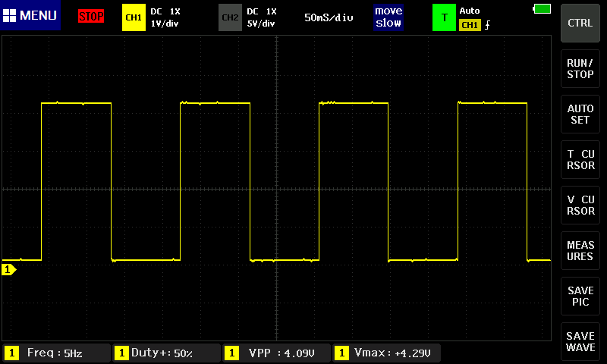Select the yellow CH1 channel box
Viewport: 607px width, 364px height.
click(134, 17)
